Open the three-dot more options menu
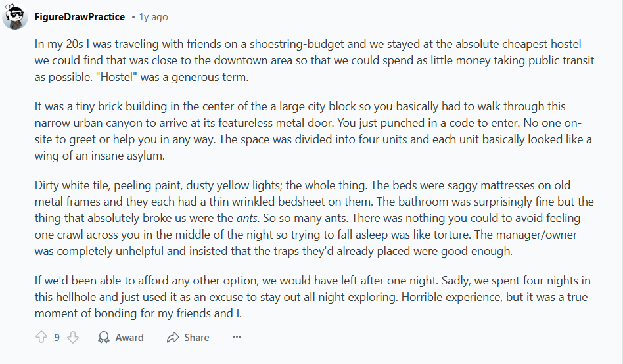 click(x=237, y=337)
